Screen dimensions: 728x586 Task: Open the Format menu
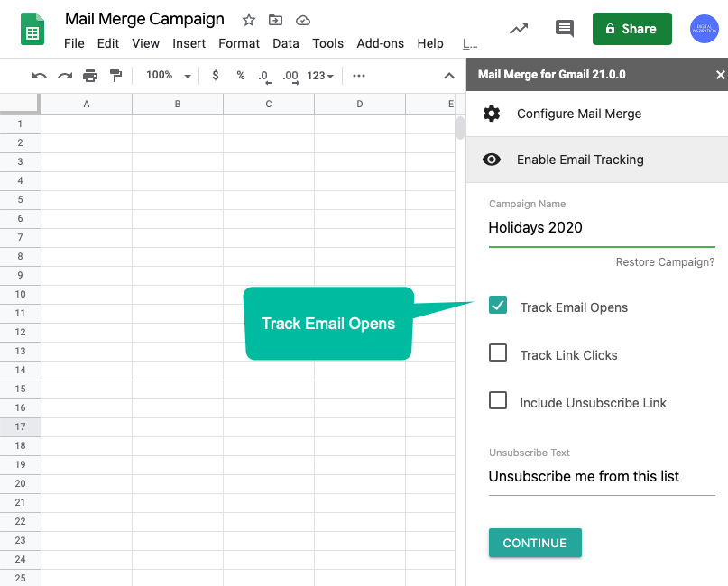pyautogui.click(x=239, y=43)
